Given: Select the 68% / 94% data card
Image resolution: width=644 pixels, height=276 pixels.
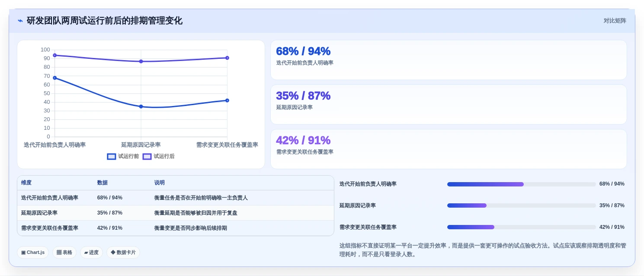Looking at the screenshot, I should point(449,60).
